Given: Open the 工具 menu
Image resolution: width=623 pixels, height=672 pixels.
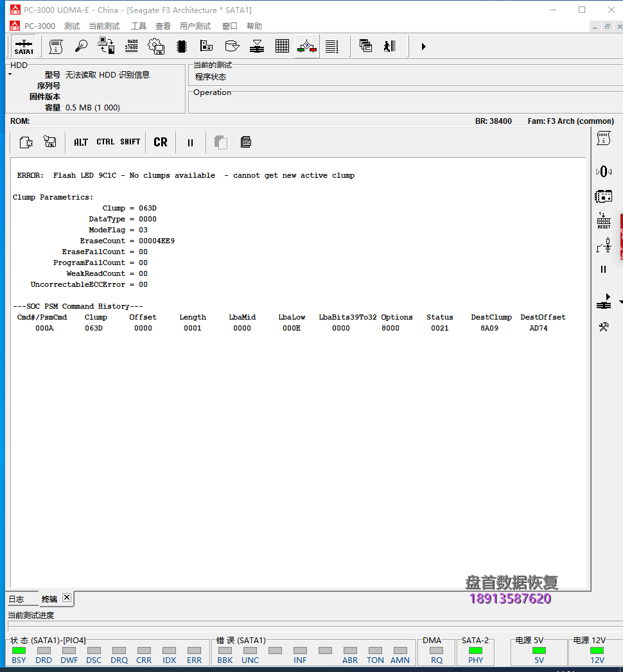Looking at the screenshot, I should [139, 26].
